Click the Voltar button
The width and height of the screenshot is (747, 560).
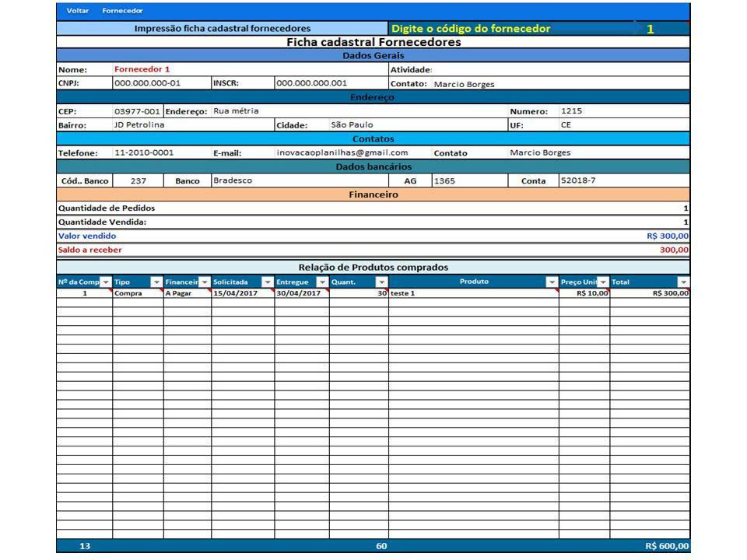[77, 12]
